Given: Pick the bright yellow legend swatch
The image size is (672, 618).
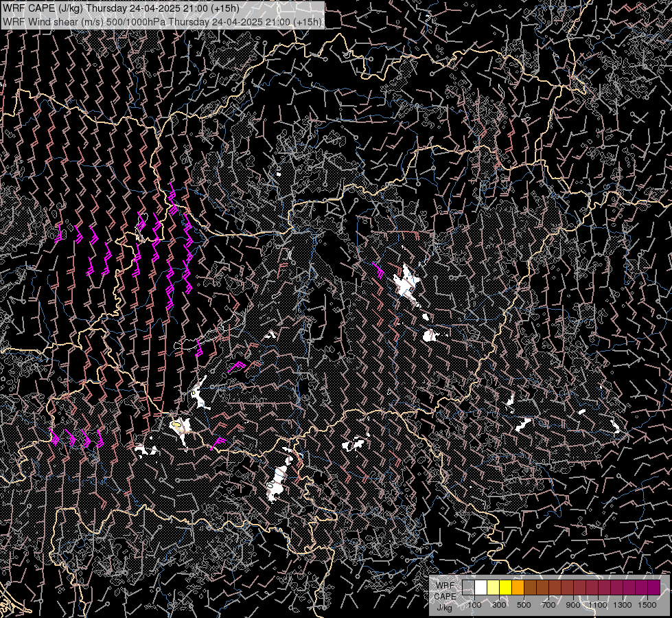Looking at the screenshot, I should [506, 587].
